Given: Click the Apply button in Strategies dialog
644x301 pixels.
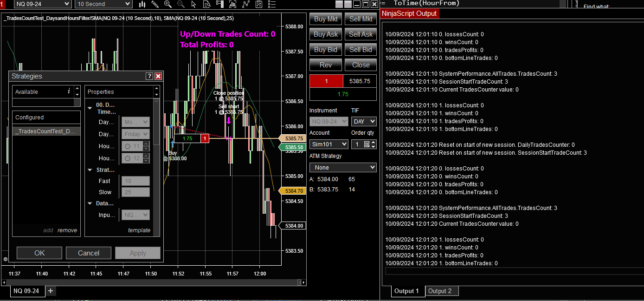Looking at the screenshot, I should (137, 253).
